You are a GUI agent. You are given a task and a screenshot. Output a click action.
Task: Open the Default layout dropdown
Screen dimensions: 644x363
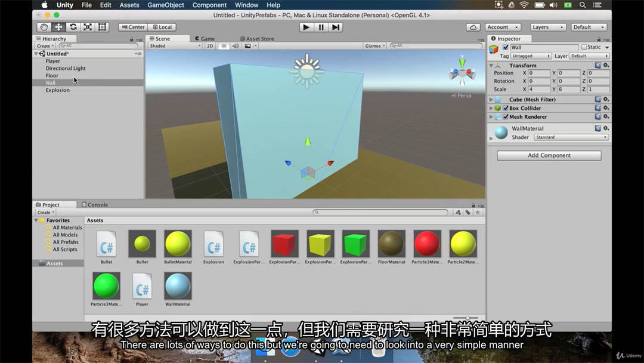pyautogui.click(x=589, y=27)
